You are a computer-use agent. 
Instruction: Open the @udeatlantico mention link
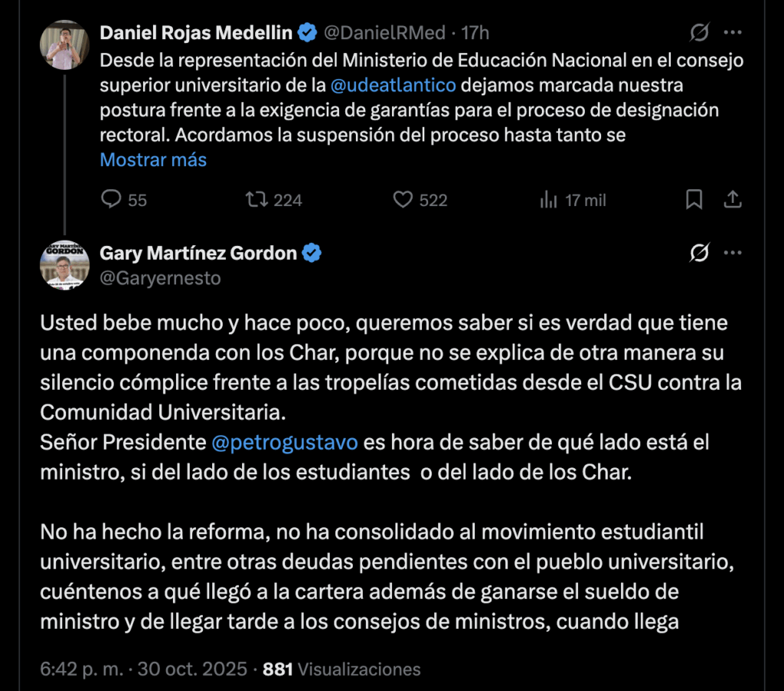click(394, 84)
